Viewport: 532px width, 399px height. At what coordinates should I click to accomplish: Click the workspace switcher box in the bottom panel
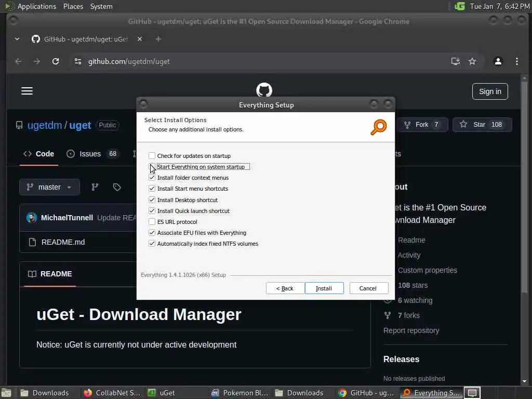pos(472,393)
